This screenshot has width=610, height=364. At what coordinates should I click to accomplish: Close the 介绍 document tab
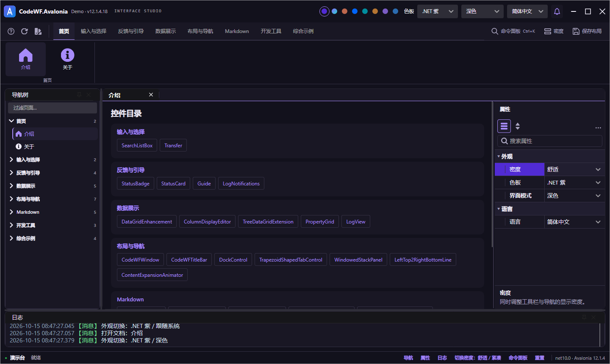pos(151,95)
